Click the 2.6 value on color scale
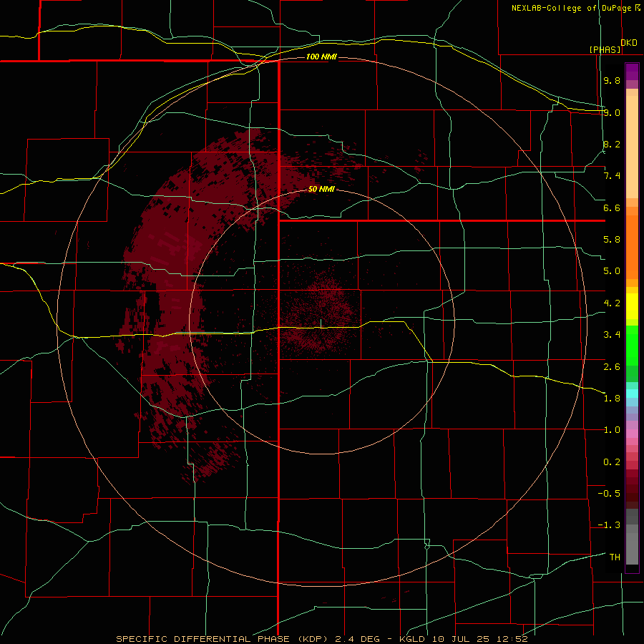 (612, 367)
